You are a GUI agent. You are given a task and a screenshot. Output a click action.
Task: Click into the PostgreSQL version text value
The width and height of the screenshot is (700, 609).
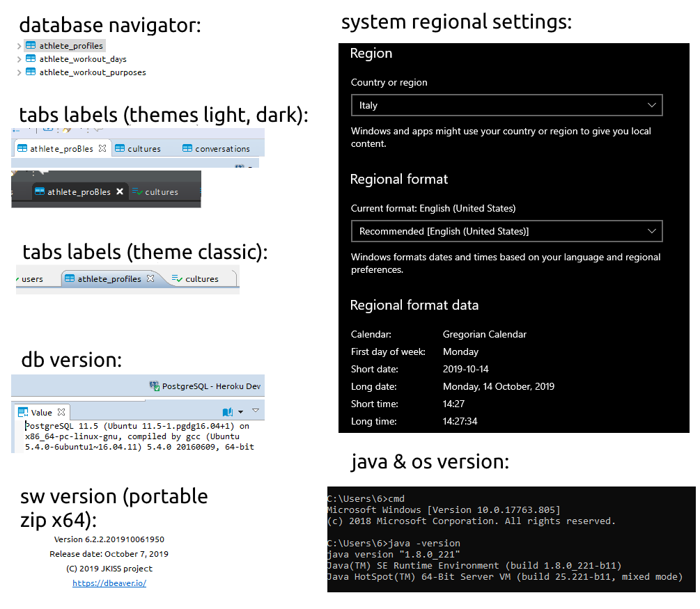[139, 436]
